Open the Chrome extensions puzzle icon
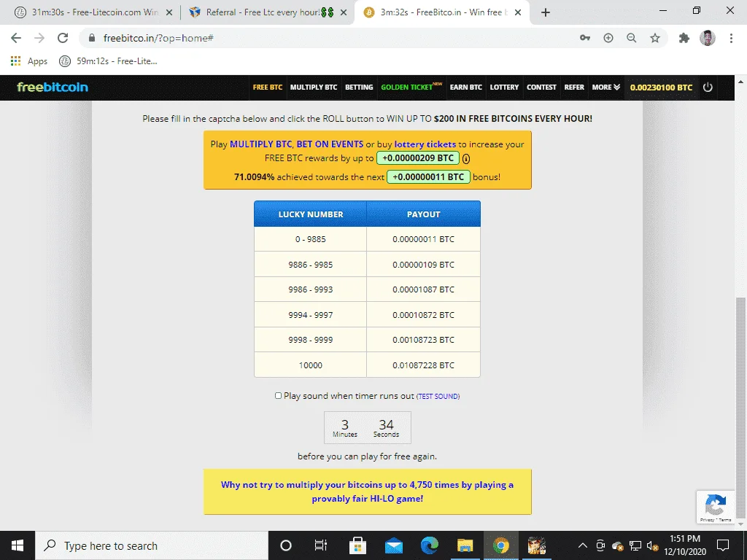The width and height of the screenshot is (747, 560). click(x=684, y=38)
